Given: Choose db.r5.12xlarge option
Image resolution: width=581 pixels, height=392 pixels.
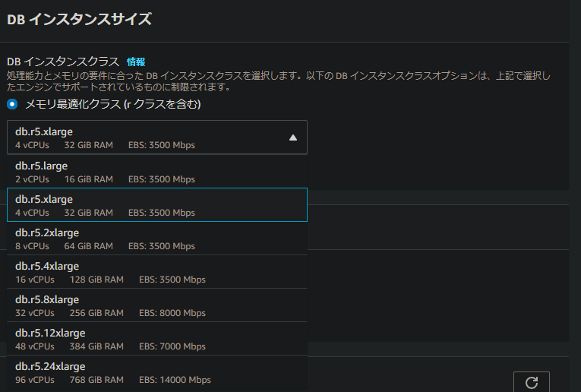Looking at the screenshot, I should [157, 338].
